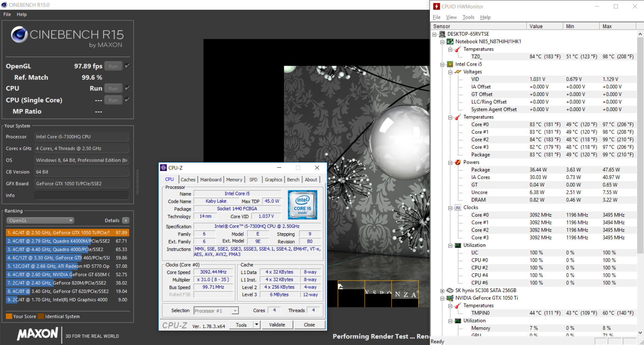
Task: Collapse the Notebook N85_N87HJHJ1HK1 node
Action: 442,42
